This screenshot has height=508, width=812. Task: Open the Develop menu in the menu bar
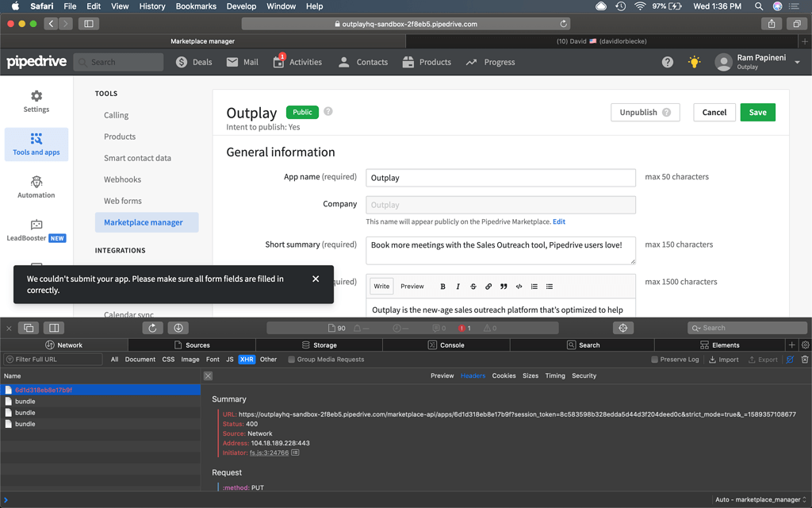pos(241,6)
